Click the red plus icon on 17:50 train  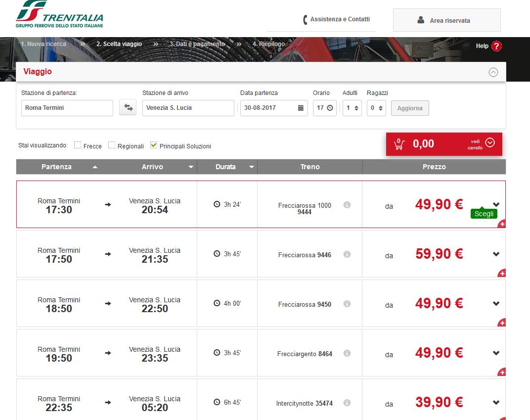[502, 274]
